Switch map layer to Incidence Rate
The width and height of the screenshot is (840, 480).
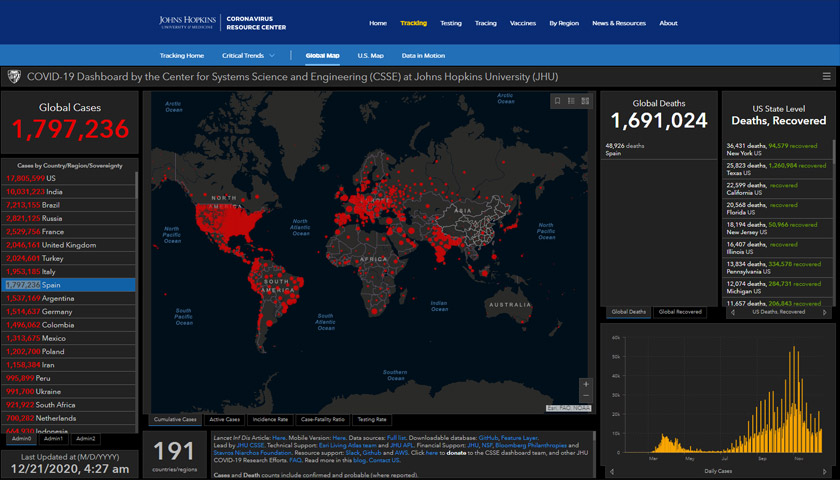coord(272,419)
